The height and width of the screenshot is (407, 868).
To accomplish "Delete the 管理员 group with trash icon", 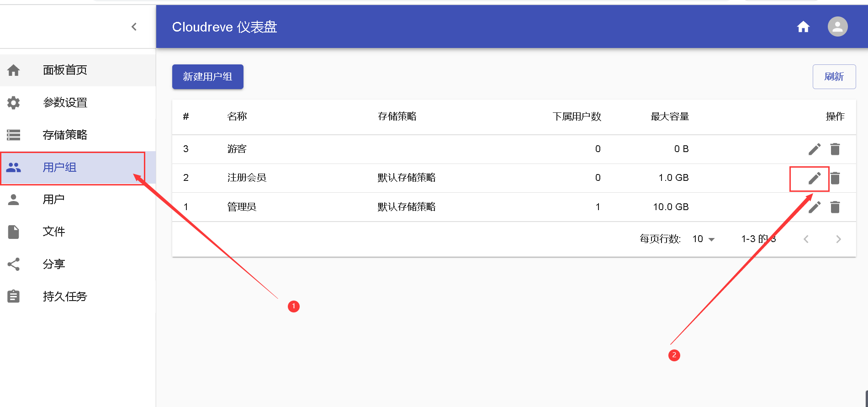I will click(835, 207).
